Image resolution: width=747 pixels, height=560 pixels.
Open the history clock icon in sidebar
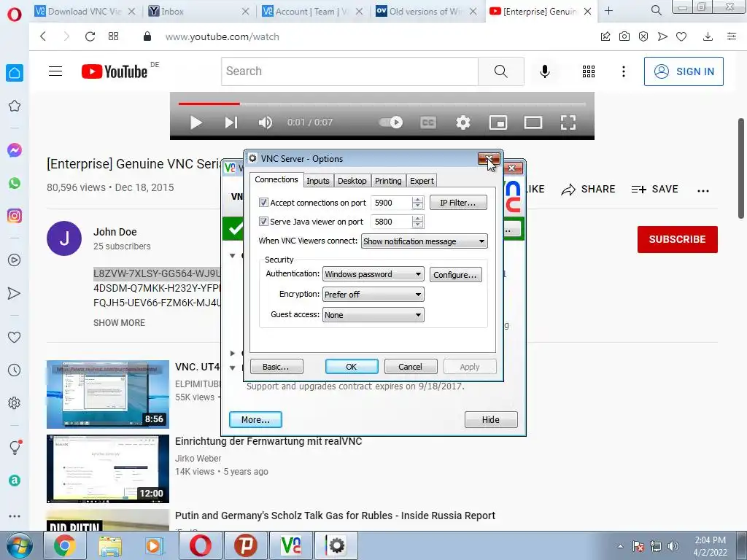click(15, 370)
